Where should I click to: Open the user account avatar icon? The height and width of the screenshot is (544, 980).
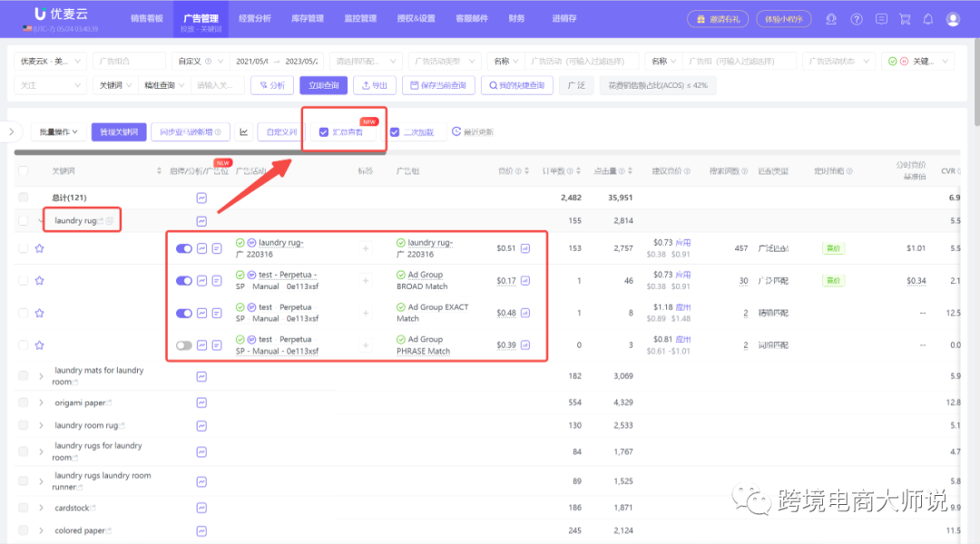click(954, 18)
